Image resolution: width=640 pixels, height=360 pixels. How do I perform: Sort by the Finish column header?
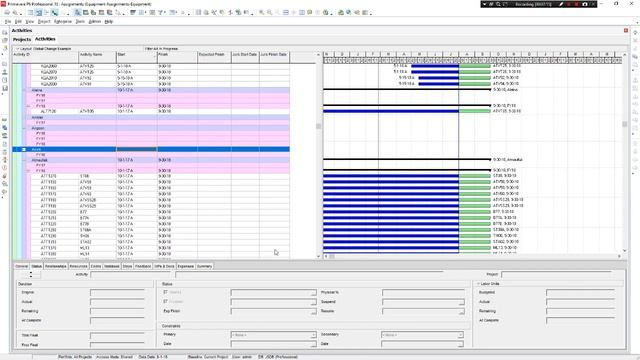[x=177, y=57]
